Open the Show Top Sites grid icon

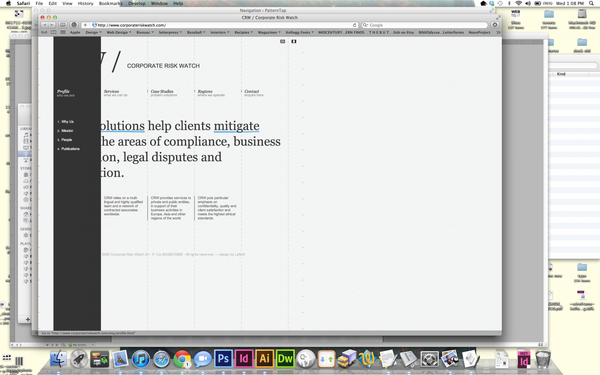(x=63, y=33)
